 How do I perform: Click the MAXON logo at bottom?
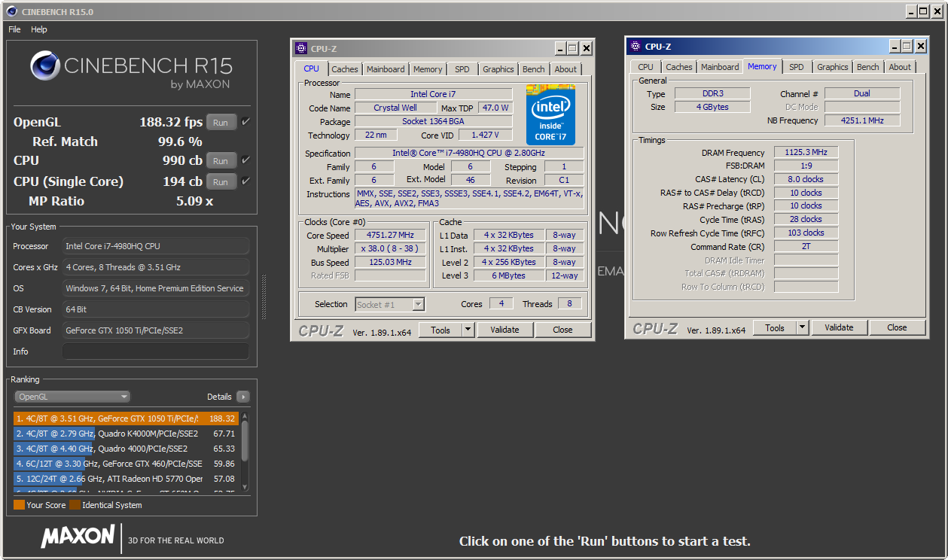pyautogui.click(x=78, y=537)
